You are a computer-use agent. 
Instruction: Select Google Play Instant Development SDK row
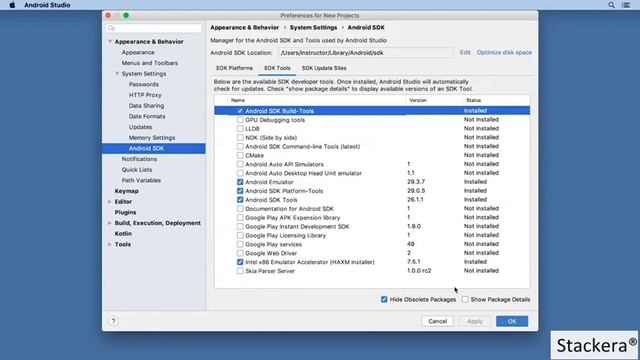[372, 227]
